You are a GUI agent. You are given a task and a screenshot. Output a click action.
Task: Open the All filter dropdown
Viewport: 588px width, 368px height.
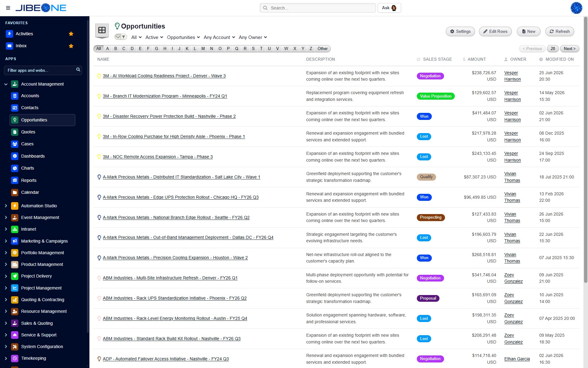136,37
